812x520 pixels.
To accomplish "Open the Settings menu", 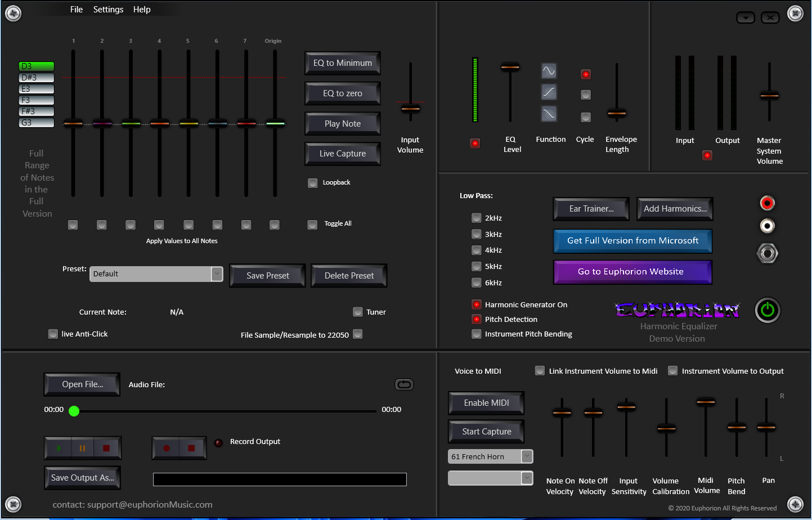I will coord(108,9).
